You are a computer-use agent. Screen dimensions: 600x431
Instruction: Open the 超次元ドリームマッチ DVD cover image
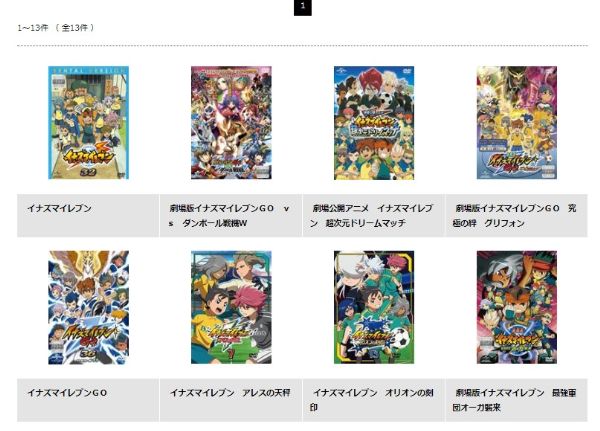(374, 122)
